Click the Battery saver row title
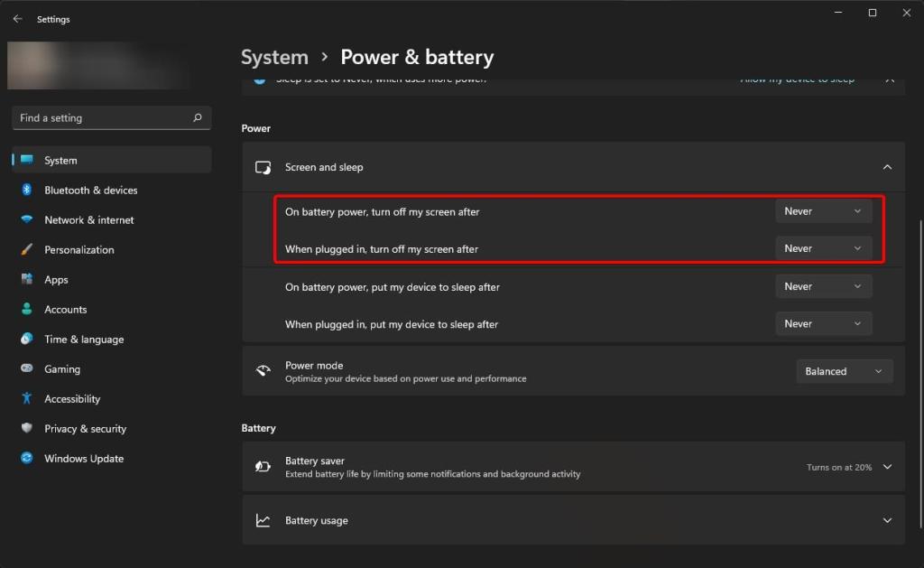Screen dimensions: 924x568 coord(315,461)
